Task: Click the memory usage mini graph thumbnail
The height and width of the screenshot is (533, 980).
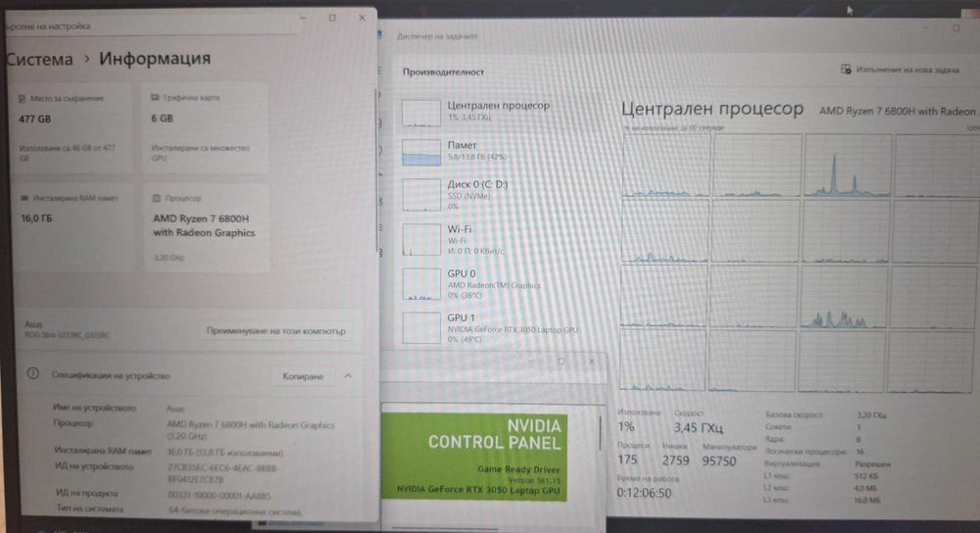Action: coord(420,152)
